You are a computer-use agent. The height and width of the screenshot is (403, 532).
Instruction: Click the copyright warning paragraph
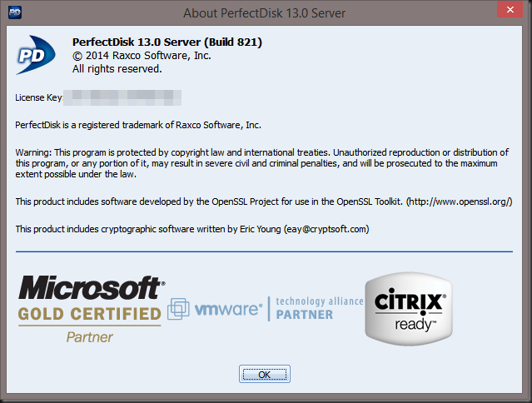click(x=262, y=163)
